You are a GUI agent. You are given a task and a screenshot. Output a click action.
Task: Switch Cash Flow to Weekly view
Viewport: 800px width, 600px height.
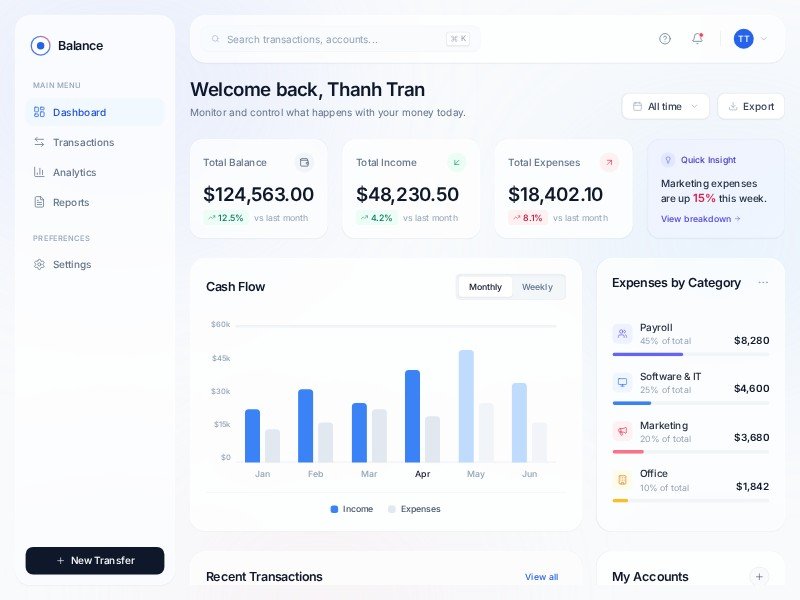(x=537, y=287)
